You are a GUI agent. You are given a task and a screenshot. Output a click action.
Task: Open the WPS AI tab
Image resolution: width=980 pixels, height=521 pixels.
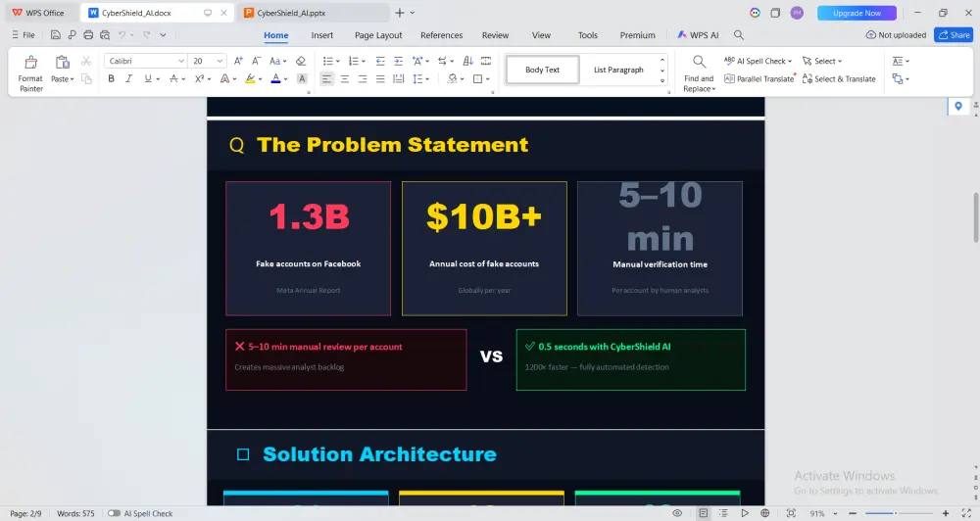click(698, 35)
